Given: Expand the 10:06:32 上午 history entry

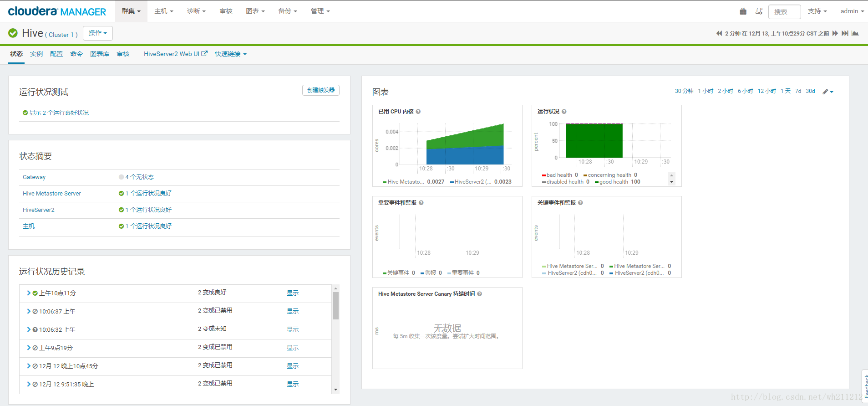Looking at the screenshot, I should [x=29, y=329].
